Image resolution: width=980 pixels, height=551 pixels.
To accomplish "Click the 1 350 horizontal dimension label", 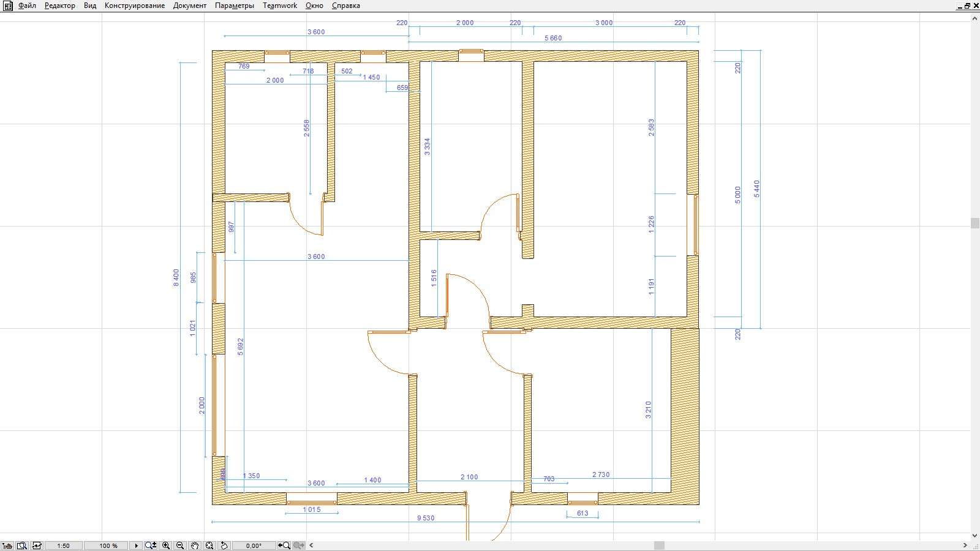I will tap(251, 476).
